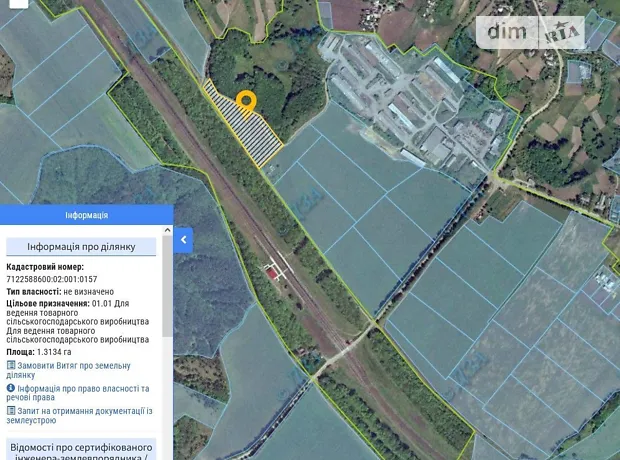
Task: Click the cadastral number 7122588600:02:001:0157
Action: 52,279
